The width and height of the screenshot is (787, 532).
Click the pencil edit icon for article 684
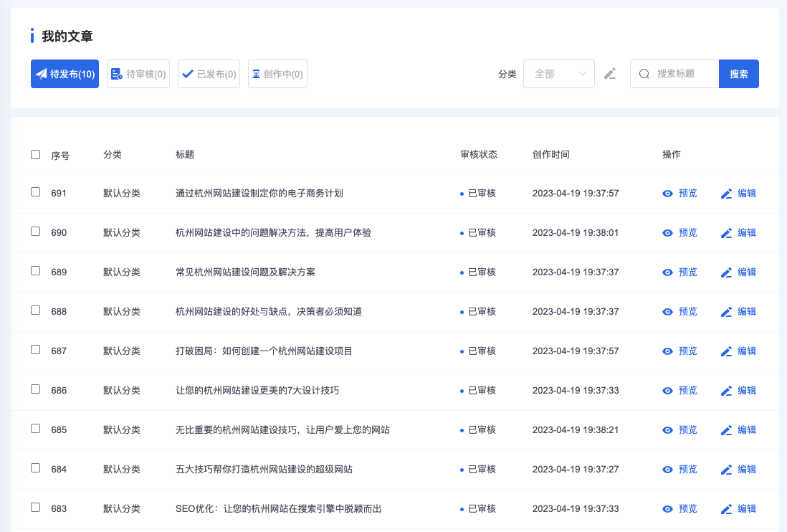click(x=726, y=470)
